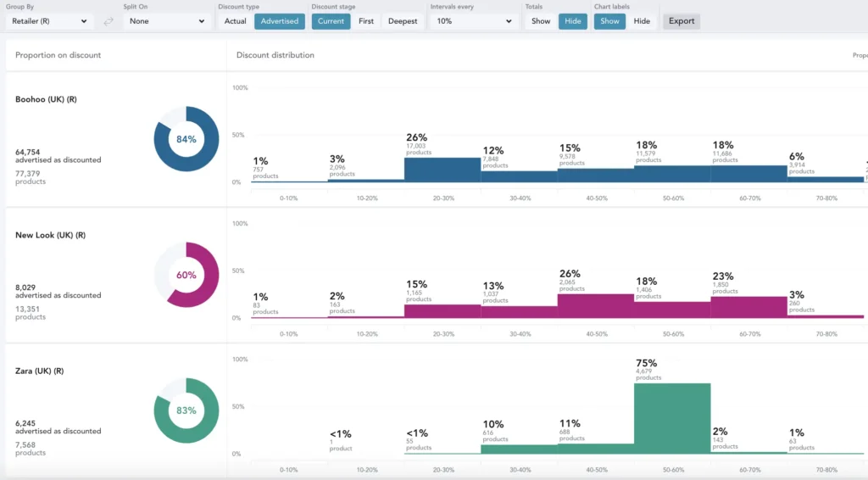Expand the Split On None dropdown
The height and width of the screenshot is (480, 868).
click(x=166, y=21)
